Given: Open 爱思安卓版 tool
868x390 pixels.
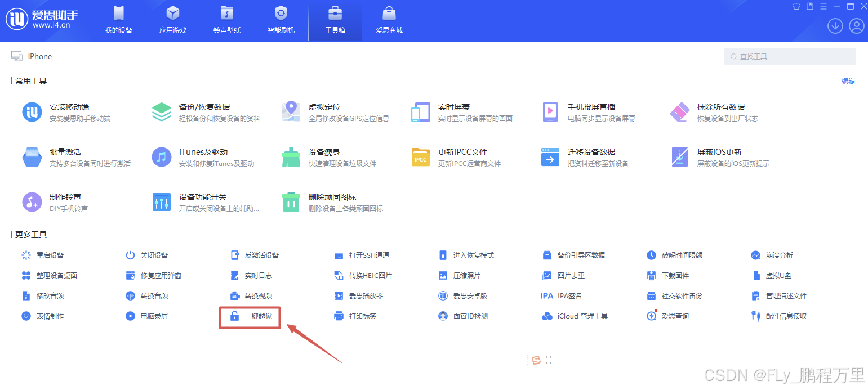Looking at the screenshot, I should [x=463, y=295].
